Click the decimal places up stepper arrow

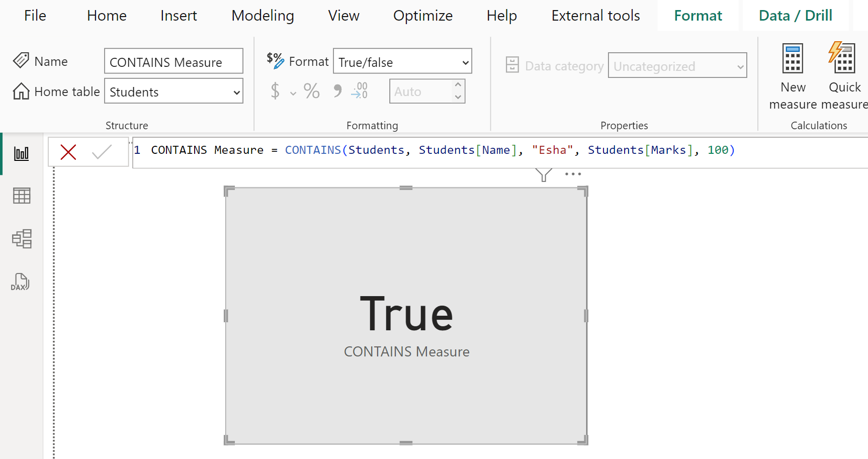pyautogui.click(x=458, y=85)
